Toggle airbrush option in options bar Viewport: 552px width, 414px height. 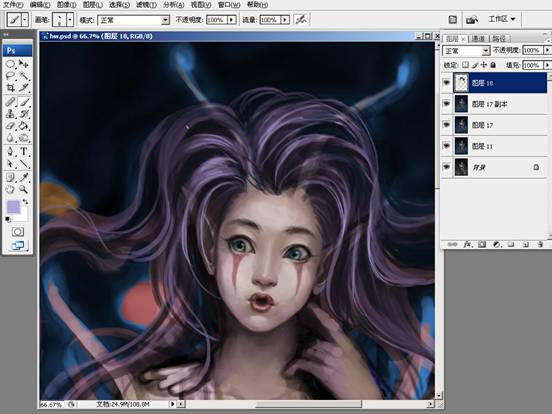[301, 20]
